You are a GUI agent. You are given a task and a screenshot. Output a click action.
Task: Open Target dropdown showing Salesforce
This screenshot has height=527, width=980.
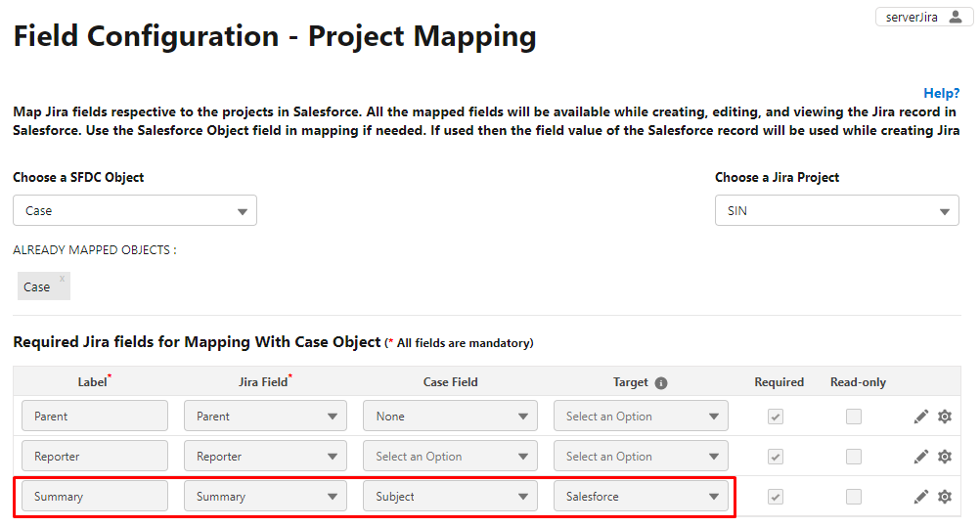coord(641,497)
